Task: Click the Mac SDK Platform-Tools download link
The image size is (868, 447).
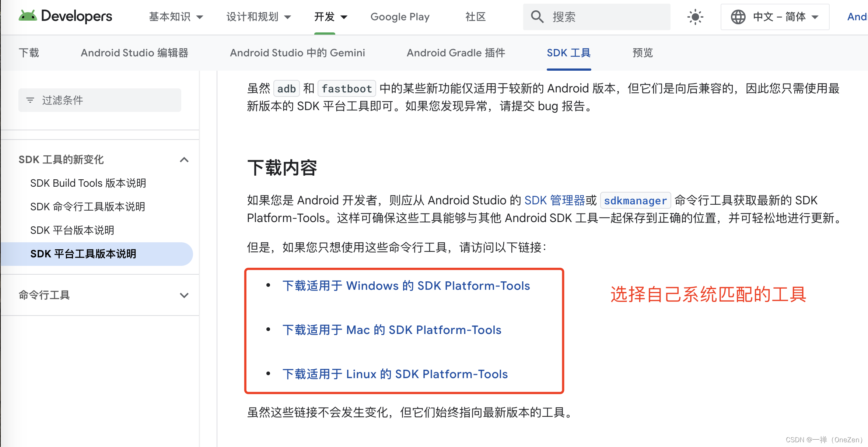Action: pyautogui.click(x=392, y=330)
